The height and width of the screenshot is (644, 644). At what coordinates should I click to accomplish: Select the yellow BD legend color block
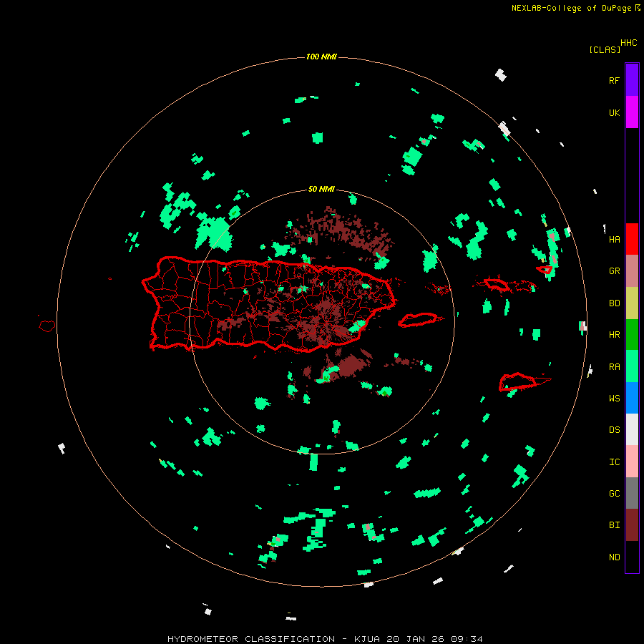coord(632,303)
